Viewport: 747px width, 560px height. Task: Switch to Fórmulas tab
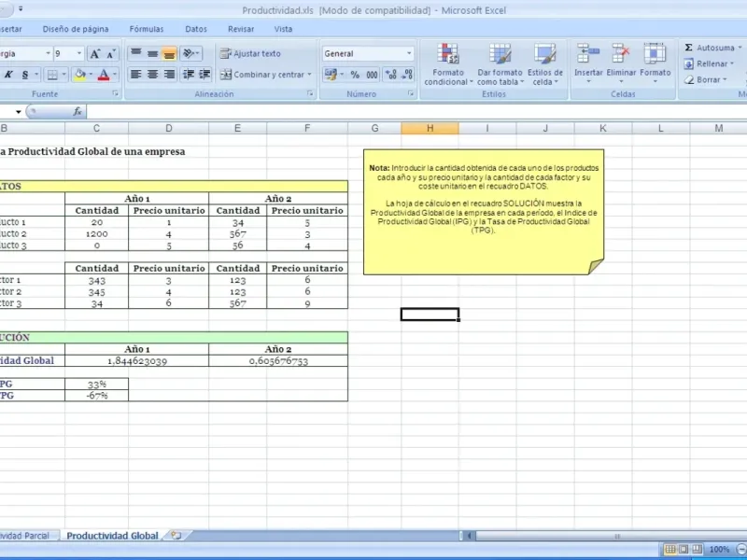point(147,29)
